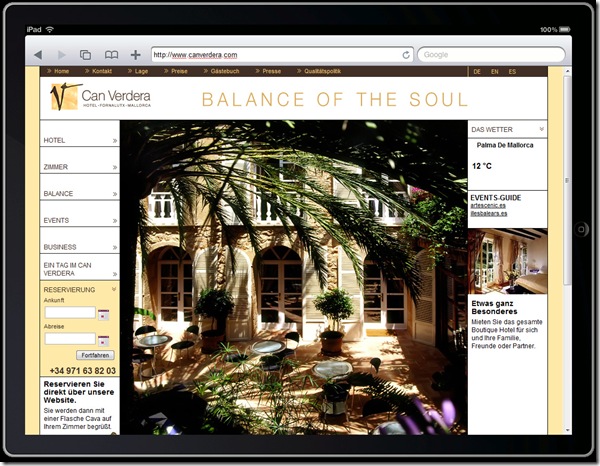Tap the hotel room thumbnail image
600x466 pixels.
point(507,262)
